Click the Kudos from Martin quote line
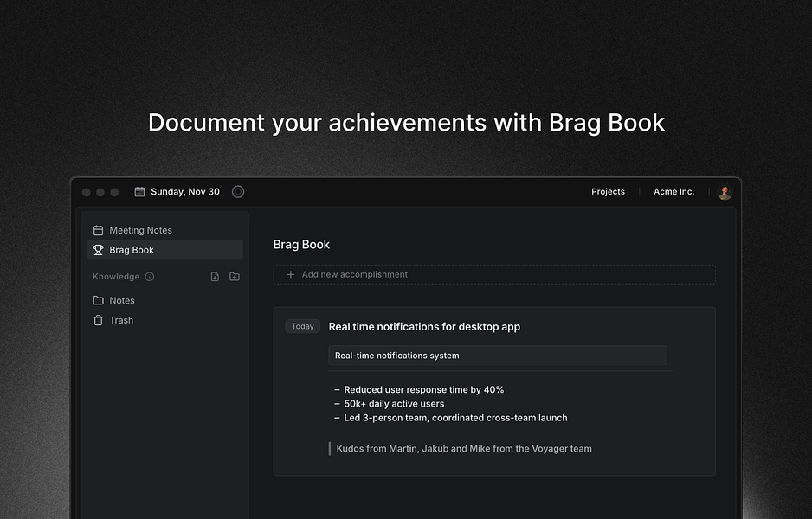 [x=464, y=448]
